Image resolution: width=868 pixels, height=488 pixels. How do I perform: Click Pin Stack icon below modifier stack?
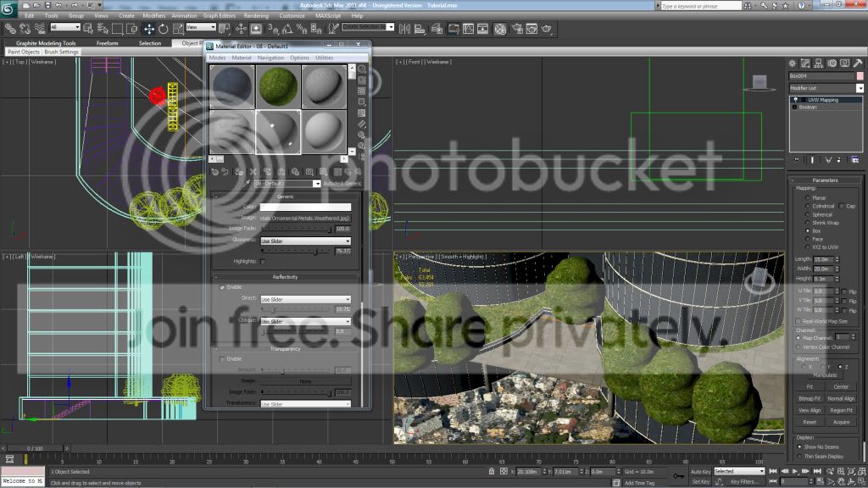click(x=797, y=159)
